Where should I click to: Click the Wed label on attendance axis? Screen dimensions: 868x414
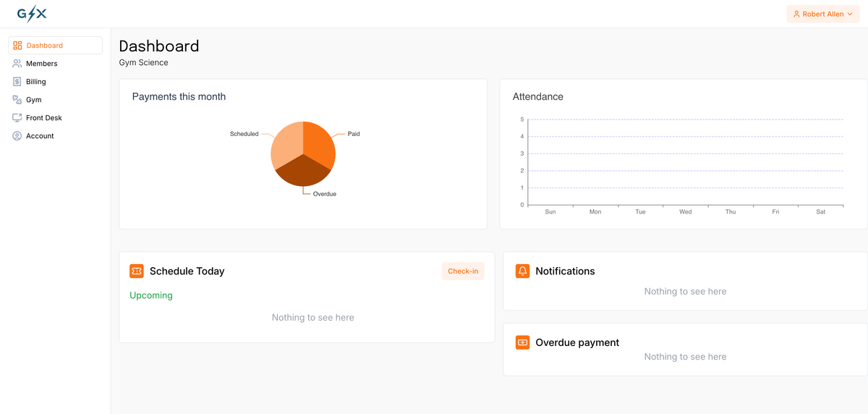click(x=685, y=212)
